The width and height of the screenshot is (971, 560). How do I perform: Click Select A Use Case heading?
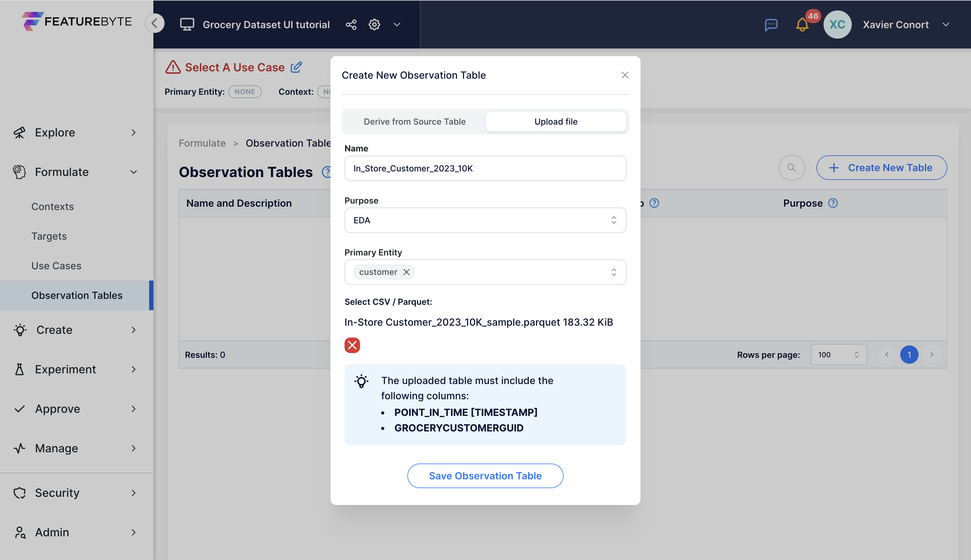coord(235,67)
